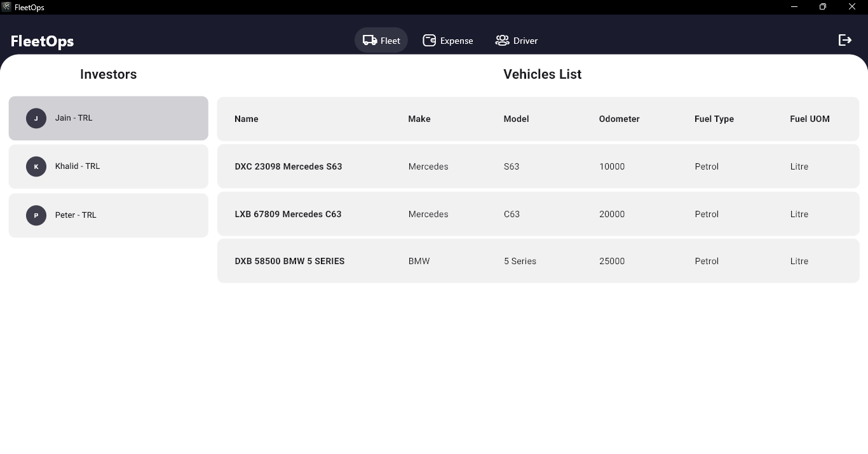Image resolution: width=868 pixels, height=454 pixels.
Task: Click the Fuel Type column header
Action: click(x=714, y=119)
